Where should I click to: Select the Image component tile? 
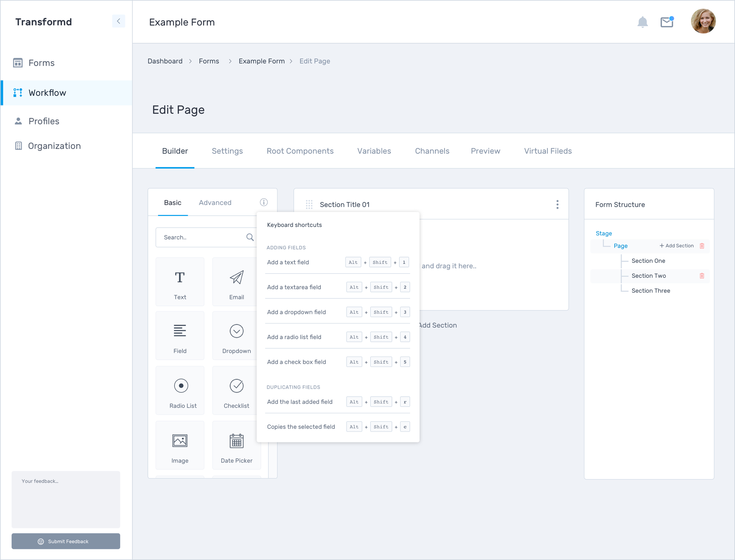(180, 445)
